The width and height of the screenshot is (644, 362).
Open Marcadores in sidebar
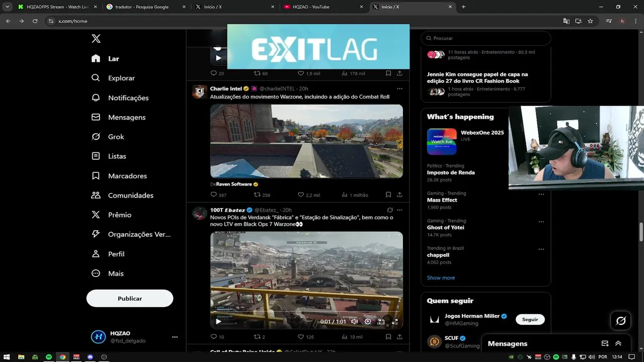pos(119,176)
